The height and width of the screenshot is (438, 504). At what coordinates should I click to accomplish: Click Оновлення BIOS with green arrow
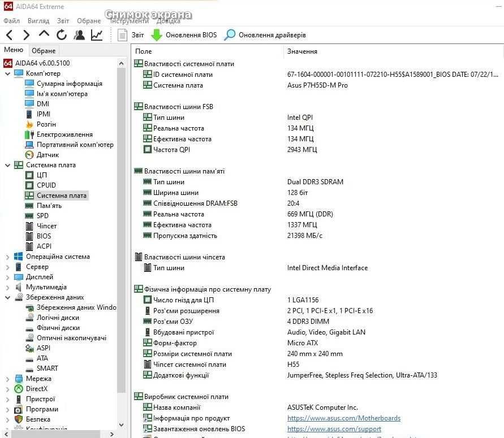pyautogui.click(x=184, y=35)
